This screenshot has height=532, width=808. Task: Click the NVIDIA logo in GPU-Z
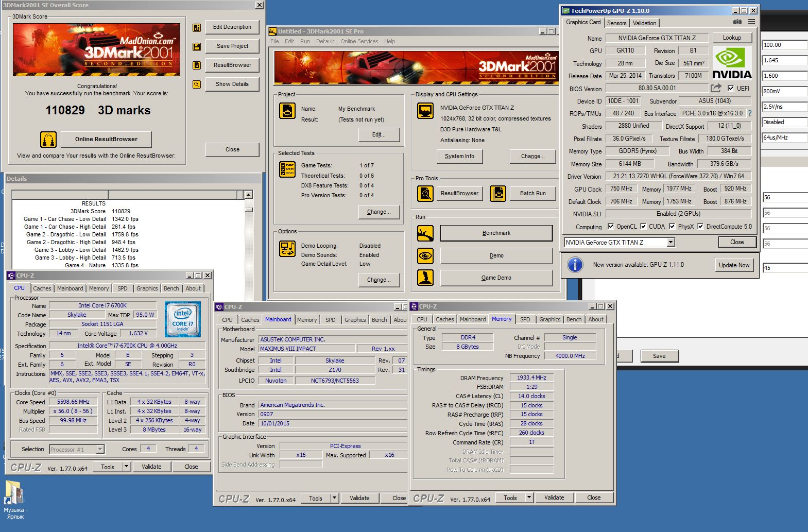(x=732, y=63)
